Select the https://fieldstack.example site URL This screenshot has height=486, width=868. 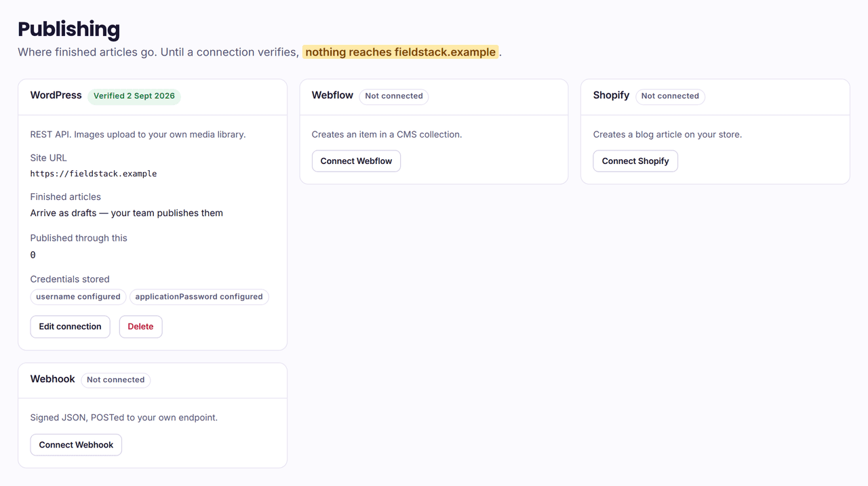pos(94,174)
